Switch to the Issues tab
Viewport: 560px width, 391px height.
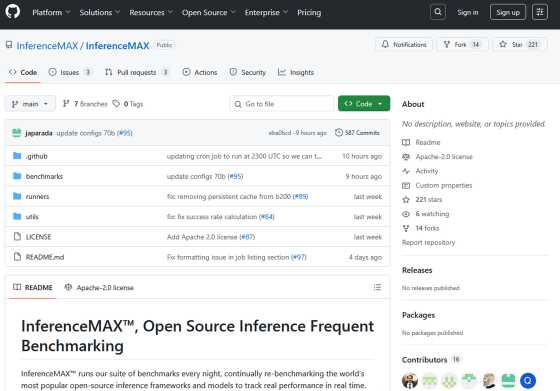point(70,72)
